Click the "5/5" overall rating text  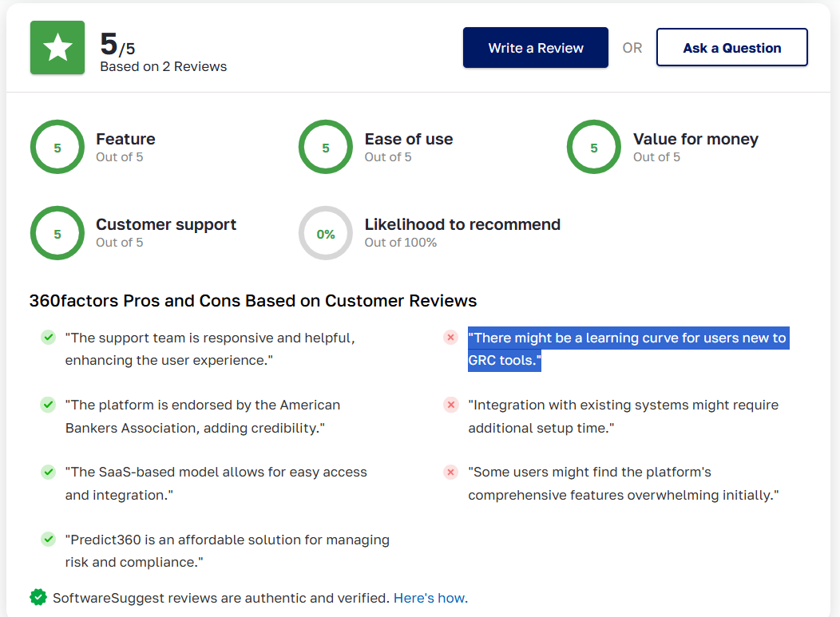tap(118, 44)
